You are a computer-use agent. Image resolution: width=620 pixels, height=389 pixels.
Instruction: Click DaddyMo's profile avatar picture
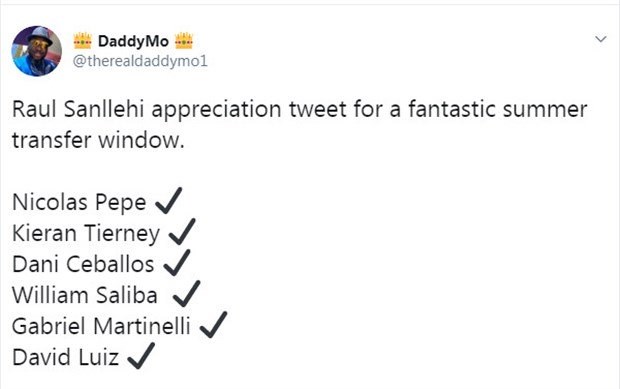[x=36, y=51]
